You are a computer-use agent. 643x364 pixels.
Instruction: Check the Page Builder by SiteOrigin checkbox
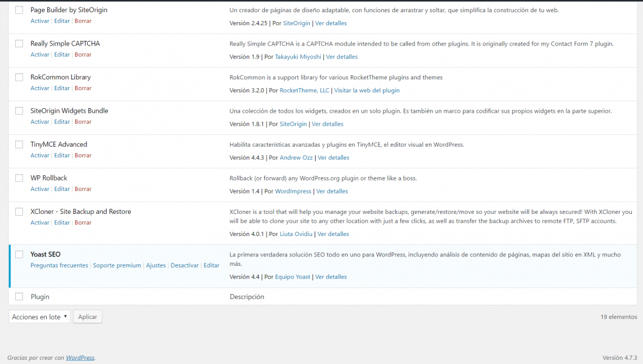[19, 10]
